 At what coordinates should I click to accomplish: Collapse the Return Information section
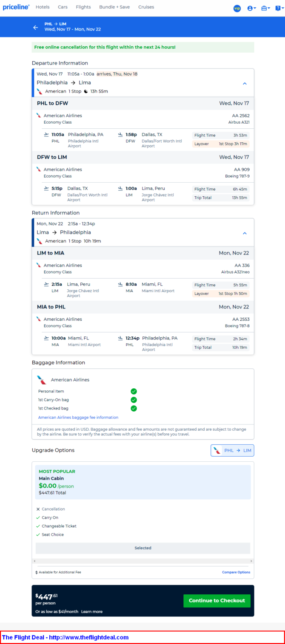pyautogui.click(x=245, y=233)
